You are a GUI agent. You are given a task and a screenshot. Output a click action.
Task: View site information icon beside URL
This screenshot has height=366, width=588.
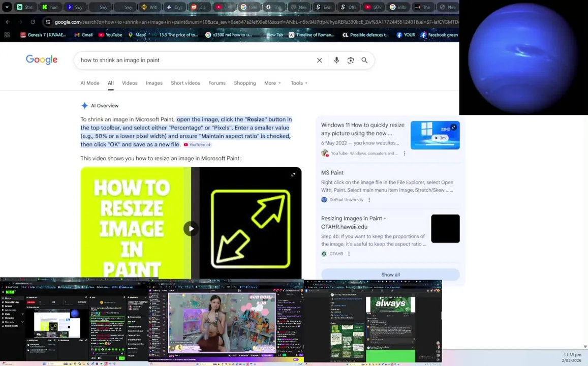(x=48, y=22)
